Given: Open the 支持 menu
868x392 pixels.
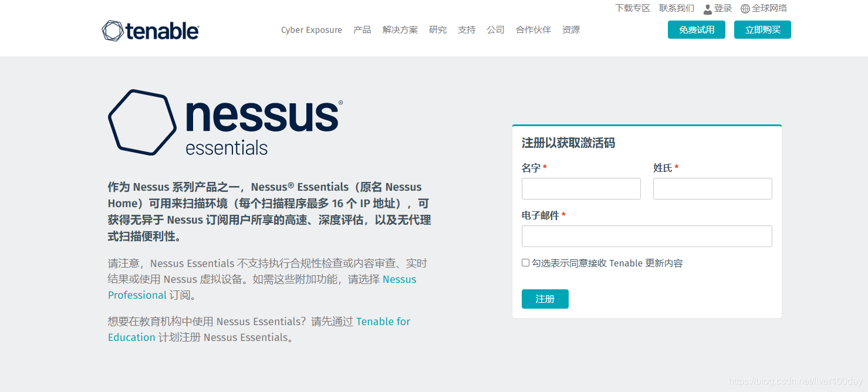Looking at the screenshot, I should 467,30.
